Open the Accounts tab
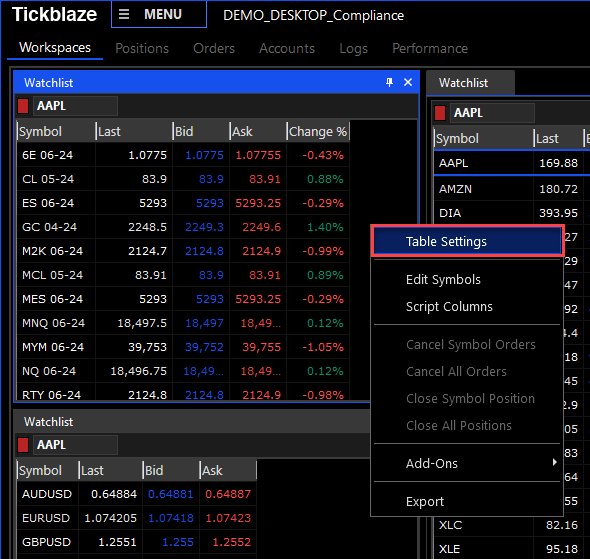 tap(287, 49)
